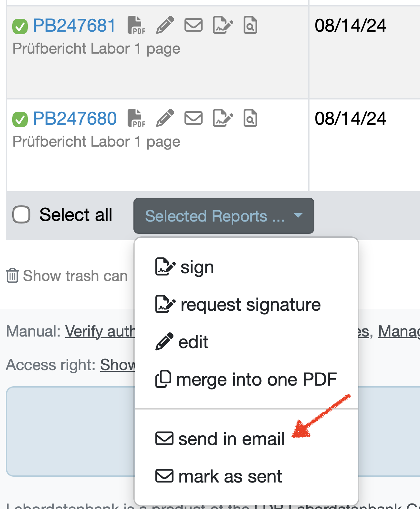Check the Select all checkbox
Viewport: 420px width, 509px height.
[21, 214]
